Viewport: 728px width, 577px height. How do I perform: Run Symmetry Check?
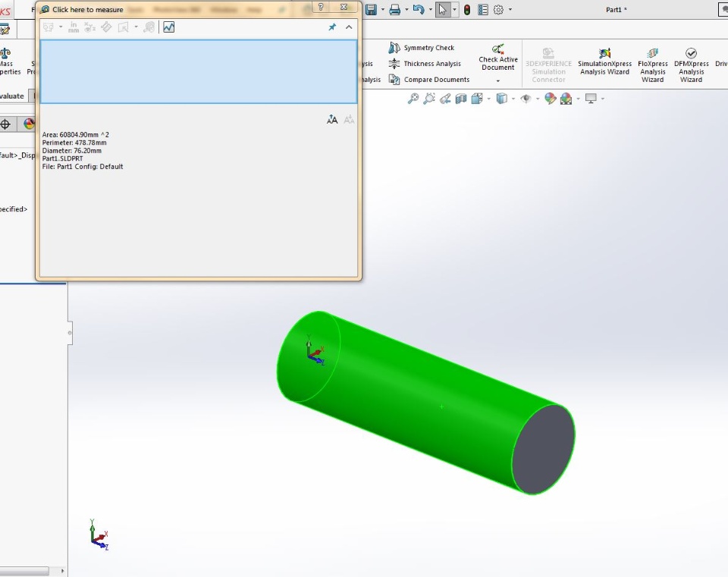(422, 48)
